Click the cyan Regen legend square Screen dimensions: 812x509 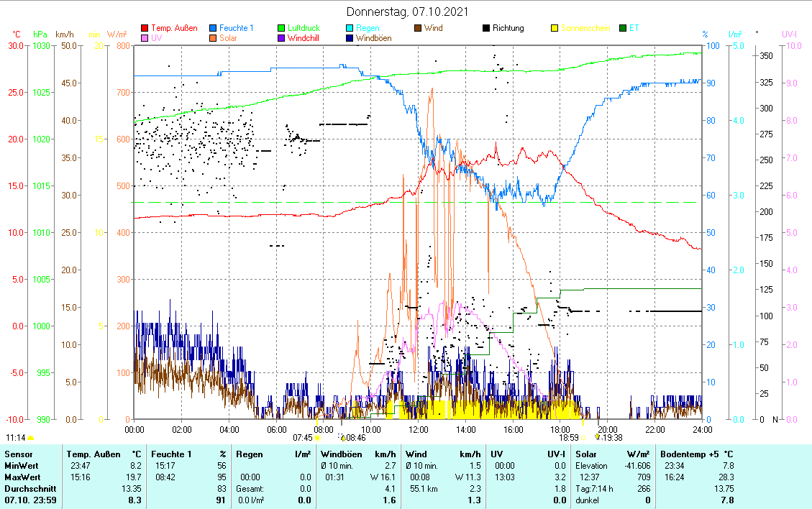(350, 29)
